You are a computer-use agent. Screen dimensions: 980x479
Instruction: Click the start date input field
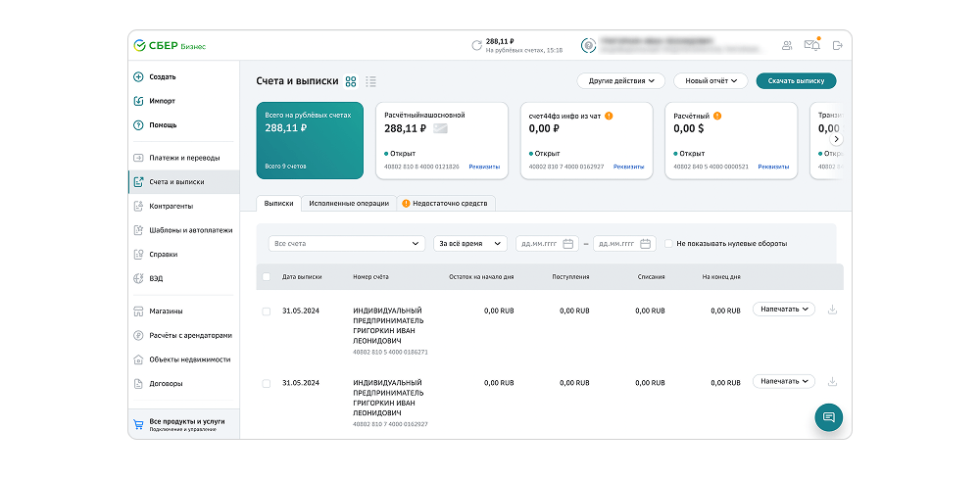[546, 244]
